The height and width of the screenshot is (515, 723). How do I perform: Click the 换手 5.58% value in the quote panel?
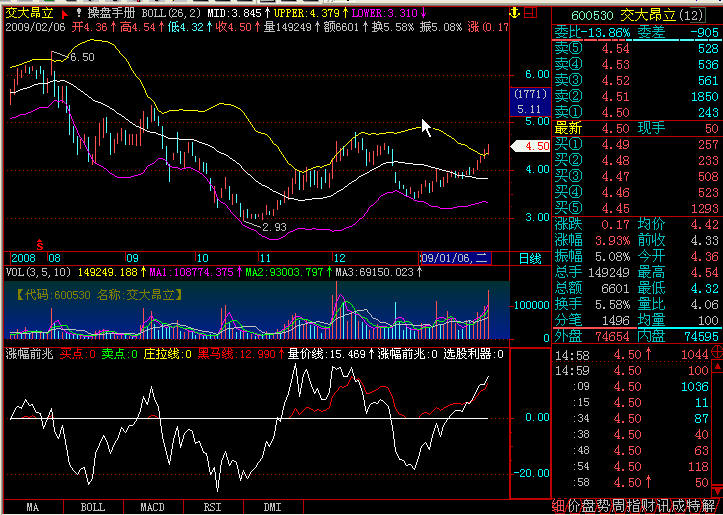click(x=612, y=304)
